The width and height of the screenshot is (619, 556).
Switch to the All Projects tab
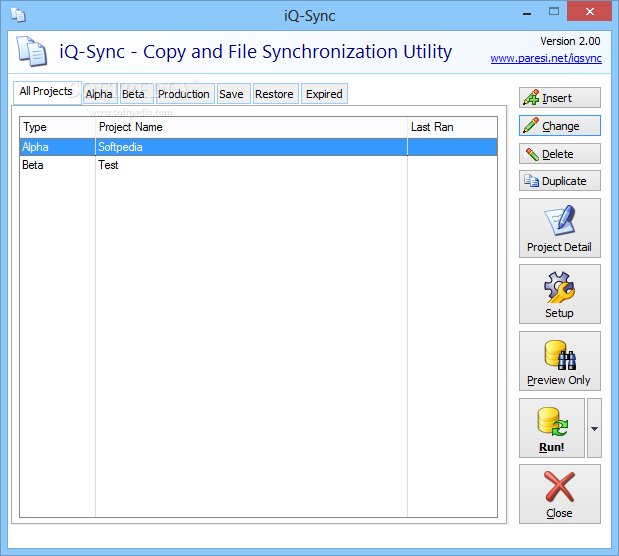pos(47,92)
